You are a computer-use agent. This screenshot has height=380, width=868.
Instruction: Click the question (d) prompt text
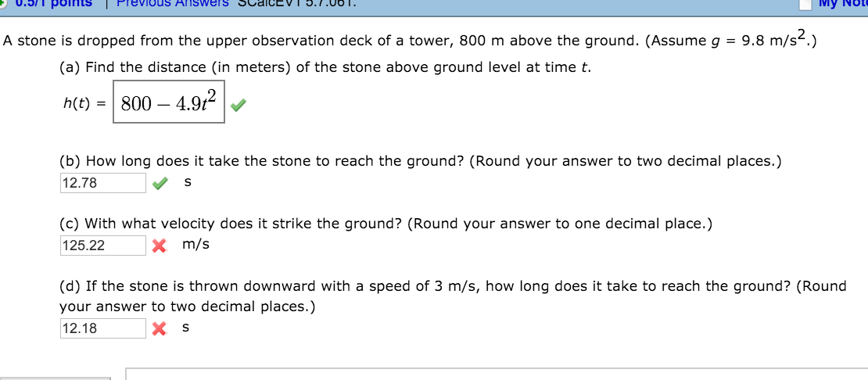pos(453,296)
